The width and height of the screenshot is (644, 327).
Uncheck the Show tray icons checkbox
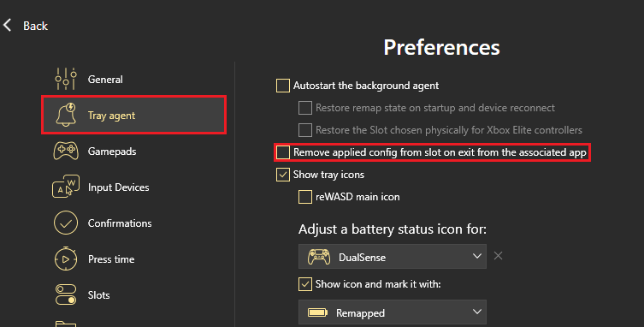(282, 175)
